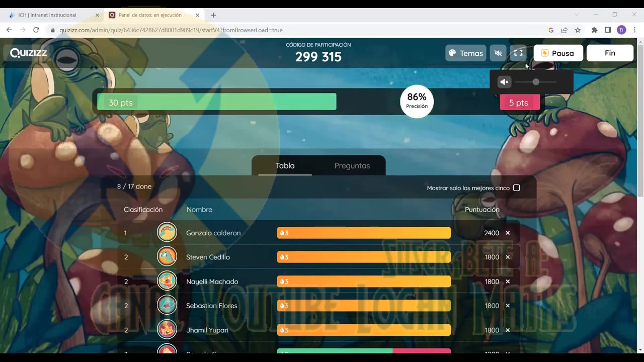
Task: Click the address bar URL
Action: (171, 30)
